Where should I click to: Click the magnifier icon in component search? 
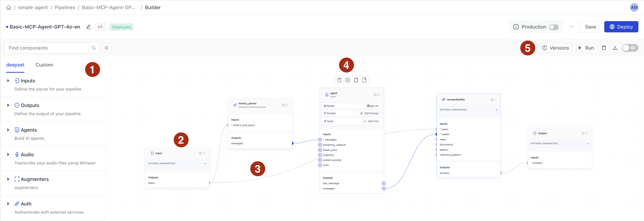[94, 47]
